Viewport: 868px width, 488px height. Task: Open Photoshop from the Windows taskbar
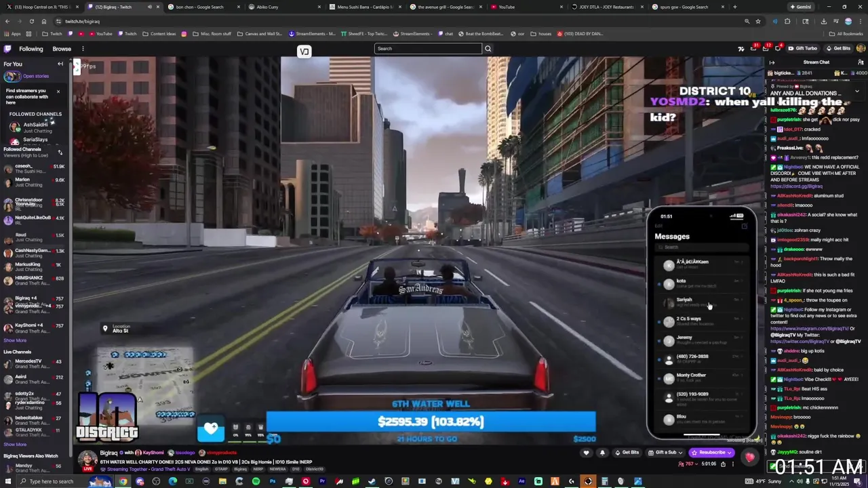pyautogui.click(x=273, y=481)
